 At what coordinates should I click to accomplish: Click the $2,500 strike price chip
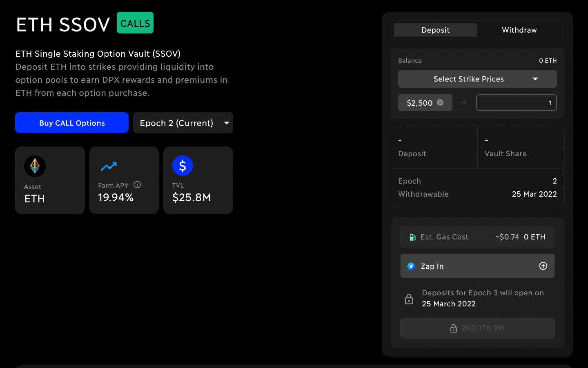425,103
